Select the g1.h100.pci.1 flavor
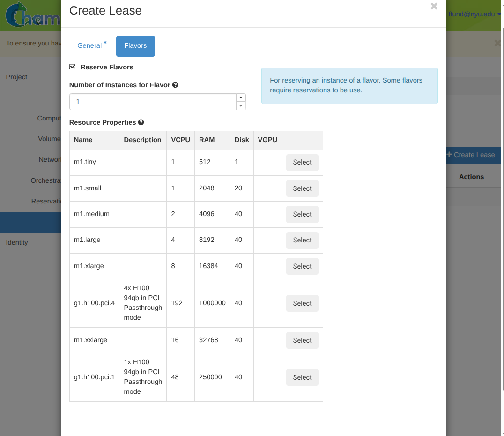Image resolution: width=504 pixels, height=436 pixels. tap(302, 377)
